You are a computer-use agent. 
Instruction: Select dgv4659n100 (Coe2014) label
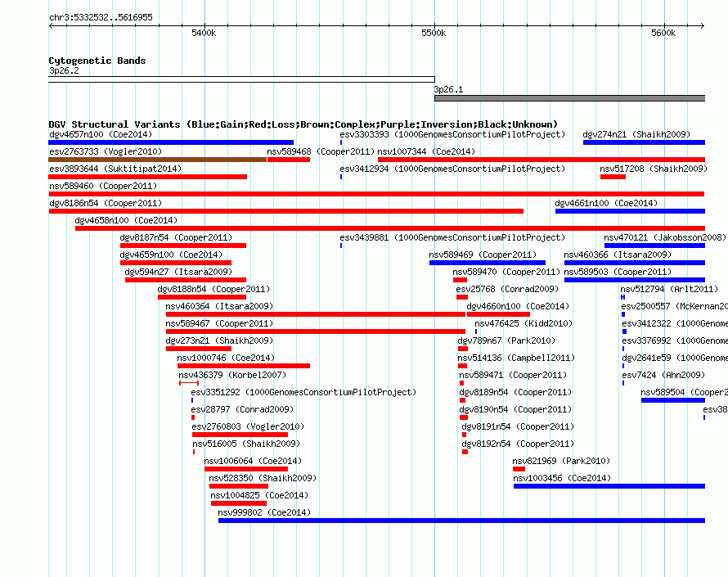(x=171, y=255)
